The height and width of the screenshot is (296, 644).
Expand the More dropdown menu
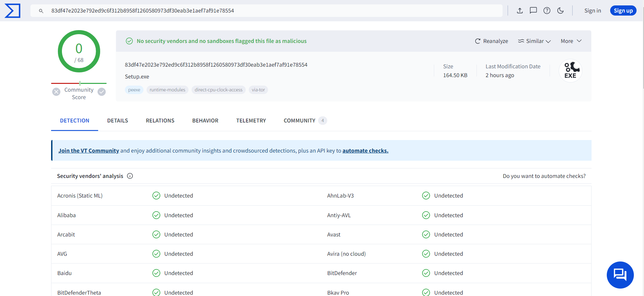[571, 41]
